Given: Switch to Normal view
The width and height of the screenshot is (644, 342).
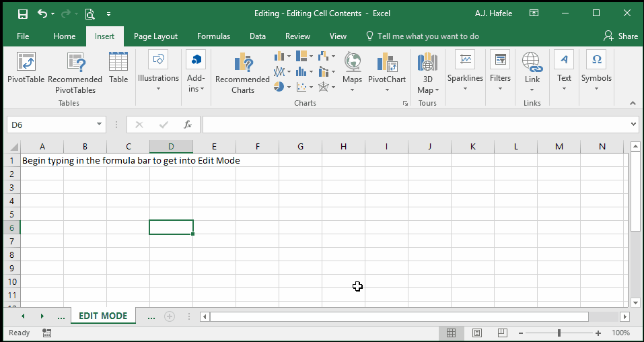Looking at the screenshot, I should click(451, 333).
